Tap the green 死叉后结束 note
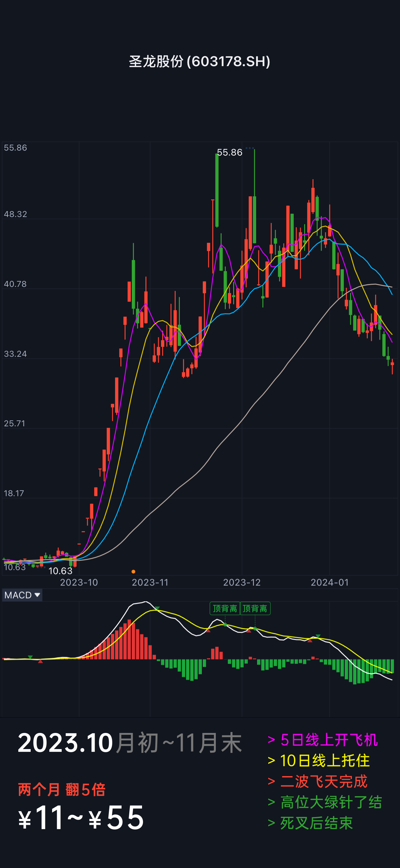This screenshot has width=400, height=868. [310, 822]
